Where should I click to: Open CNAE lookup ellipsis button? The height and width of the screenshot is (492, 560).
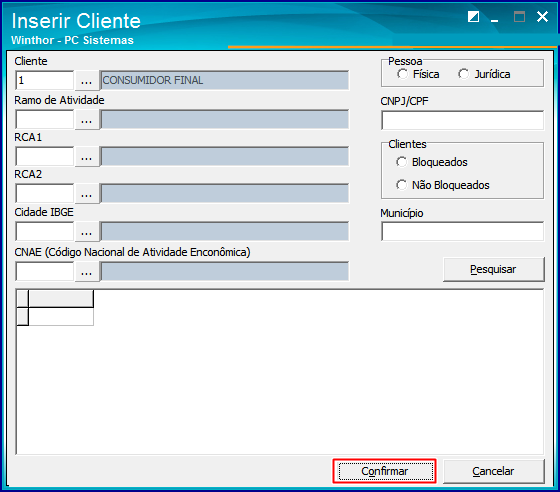tap(86, 271)
